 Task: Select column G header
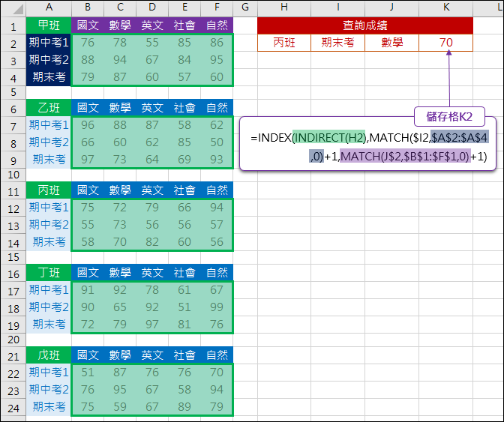coord(245,7)
